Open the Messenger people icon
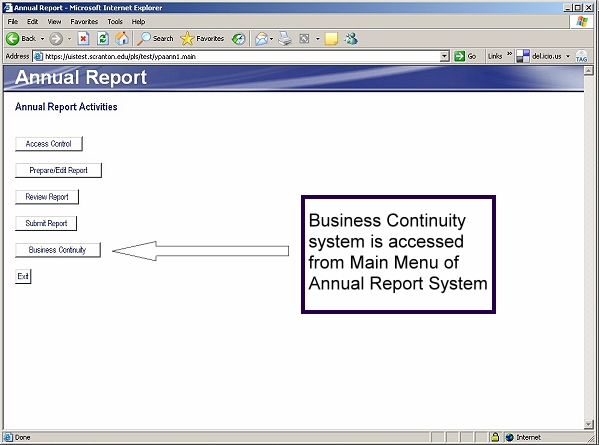This screenshot has height=445, width=599. [x=351, y=39]
